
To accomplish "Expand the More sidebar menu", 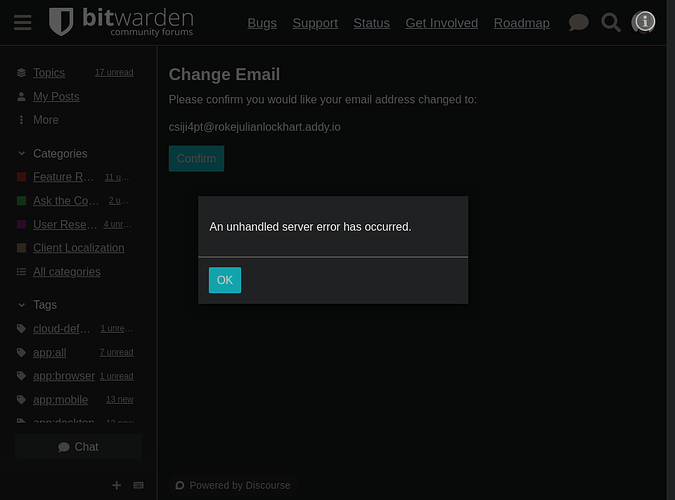I will tap(46, 120).
